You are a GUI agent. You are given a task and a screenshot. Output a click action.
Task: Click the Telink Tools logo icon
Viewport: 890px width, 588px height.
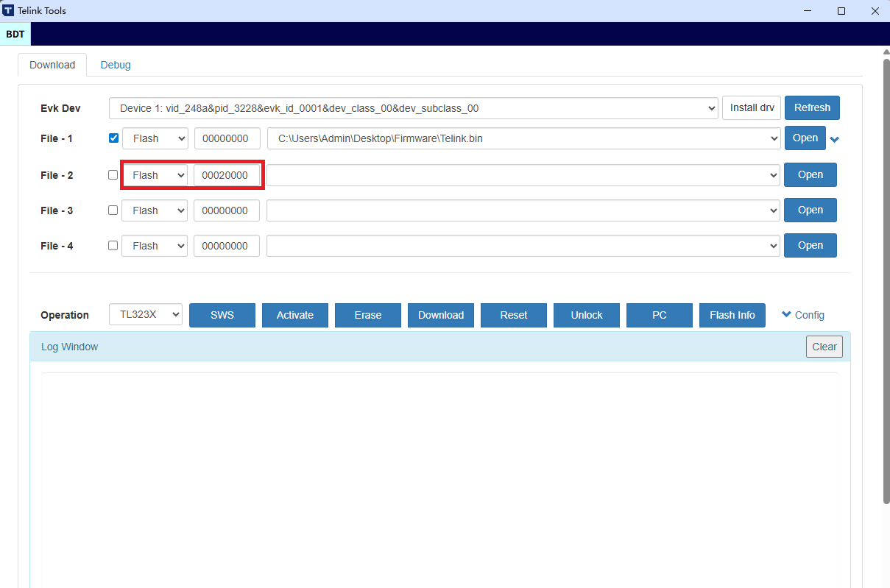coord(10,10)
